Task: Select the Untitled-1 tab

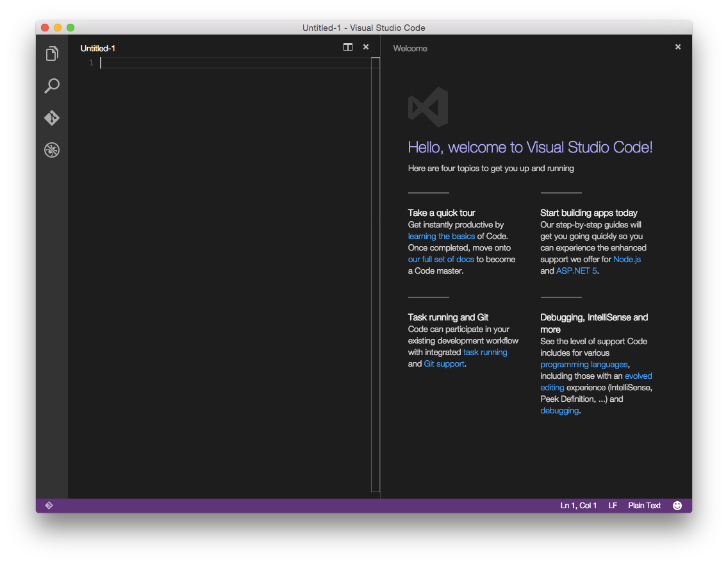Action: pos(97,48)
